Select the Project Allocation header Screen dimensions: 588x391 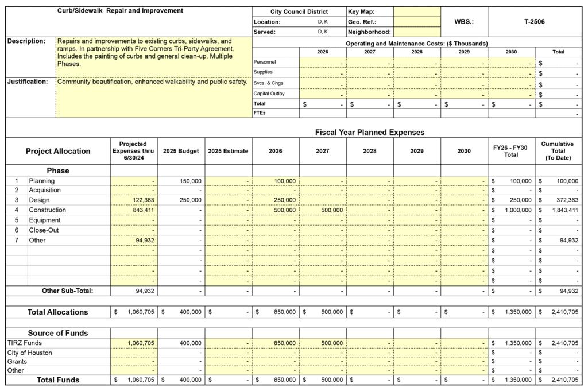[58, 152]
